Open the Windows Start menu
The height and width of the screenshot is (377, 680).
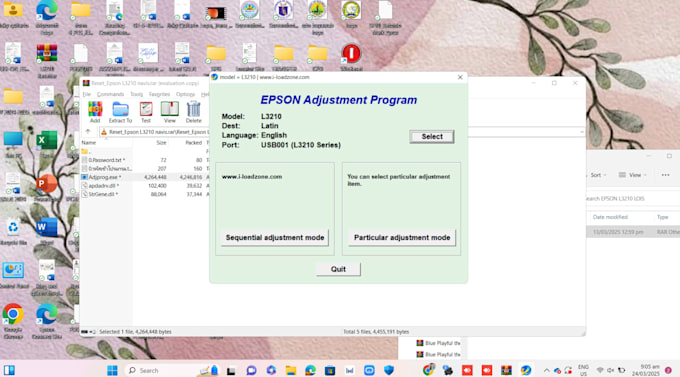click(112, 370)
